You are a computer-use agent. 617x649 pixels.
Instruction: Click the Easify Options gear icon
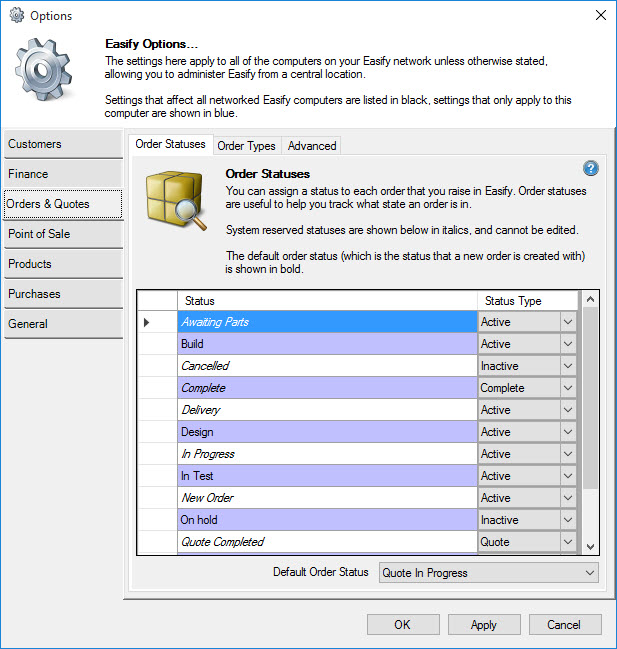pos(46,73)
